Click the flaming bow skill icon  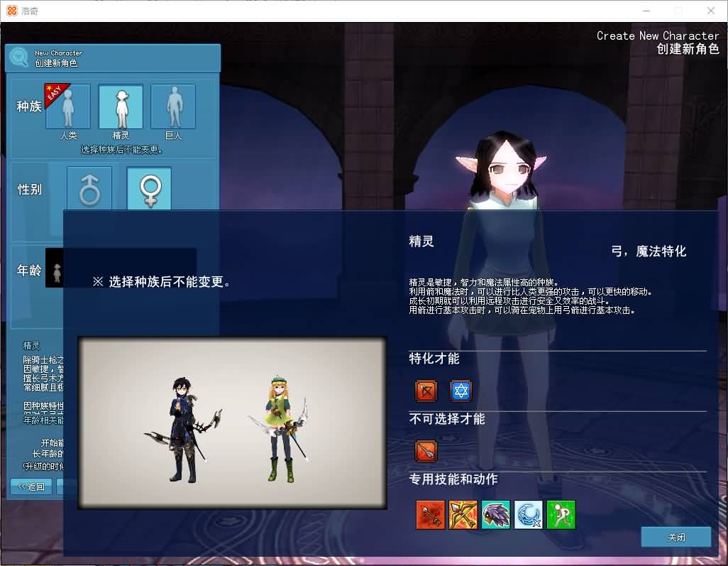463,515
